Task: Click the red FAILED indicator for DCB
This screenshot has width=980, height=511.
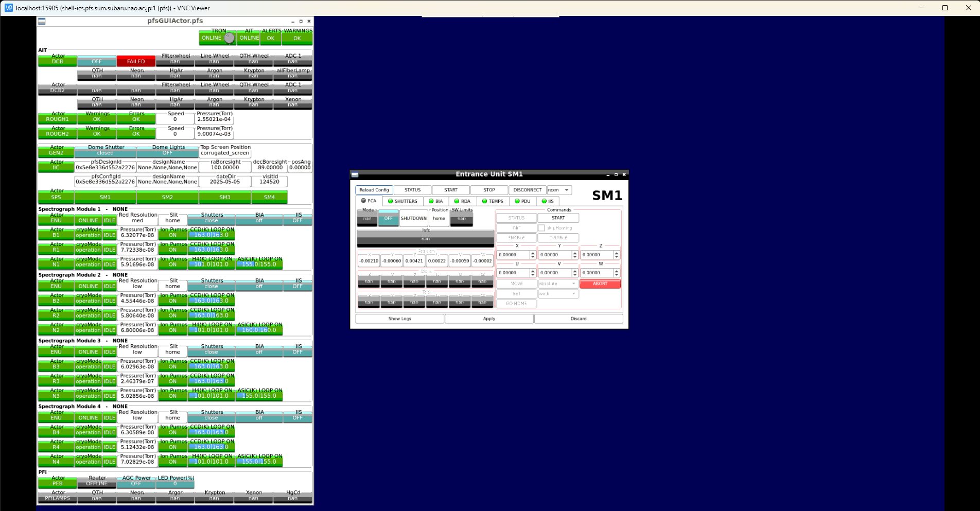Action: point(136,61)
